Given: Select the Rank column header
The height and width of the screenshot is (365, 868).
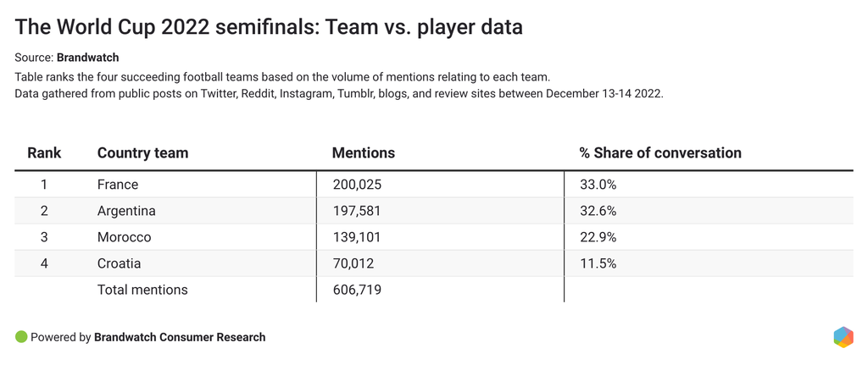Looking at the screenshot, I should click(44, 153).
